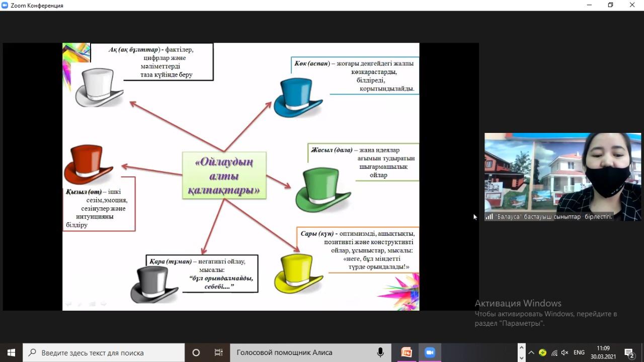Open Cortana circle icon in taskbar
644x362 pixels.
(196, 352)
